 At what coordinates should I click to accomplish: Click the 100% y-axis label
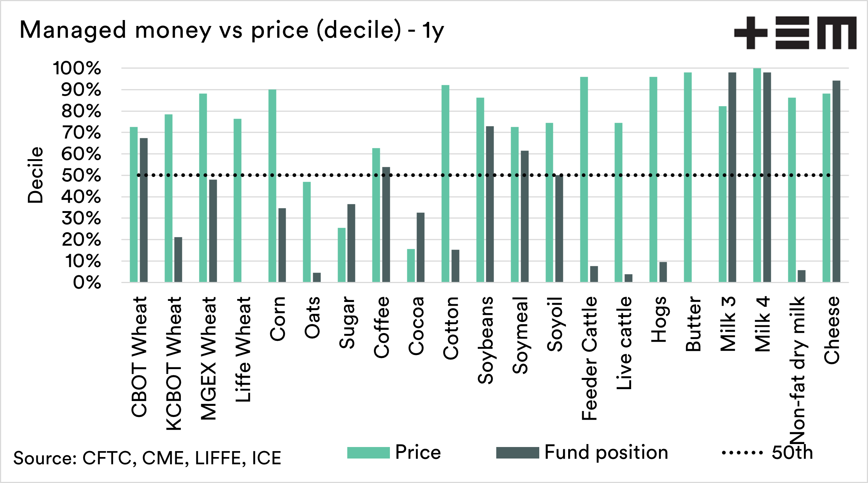click(x=77, y=68)
